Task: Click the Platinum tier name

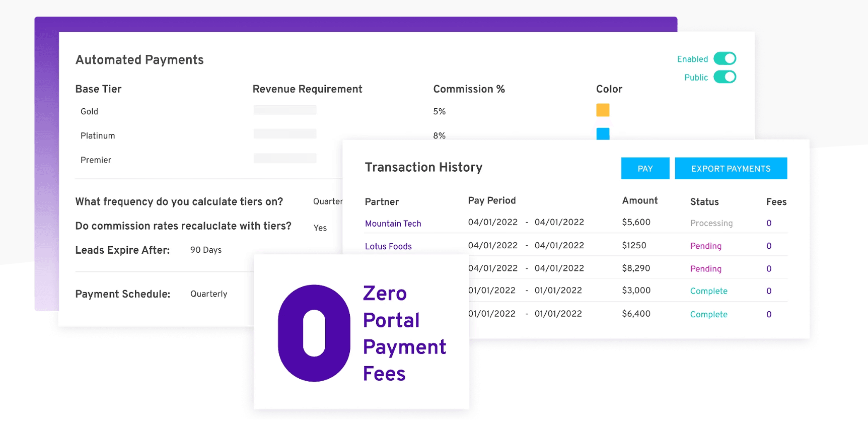Action: (98, 136)
